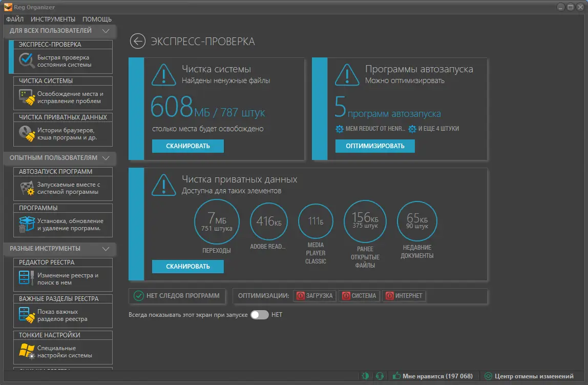Click the СИСТЕМА optimization button
The image size is (588, 385).
coord(359,296)
